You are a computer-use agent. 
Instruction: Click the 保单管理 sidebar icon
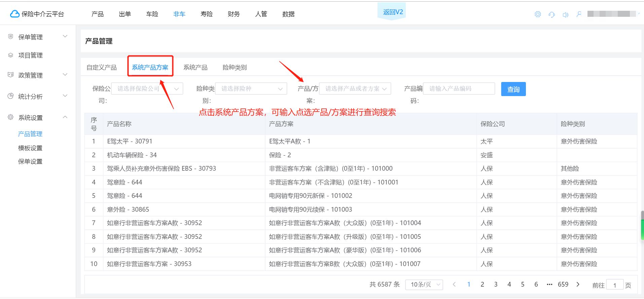(x=11, y=37)
